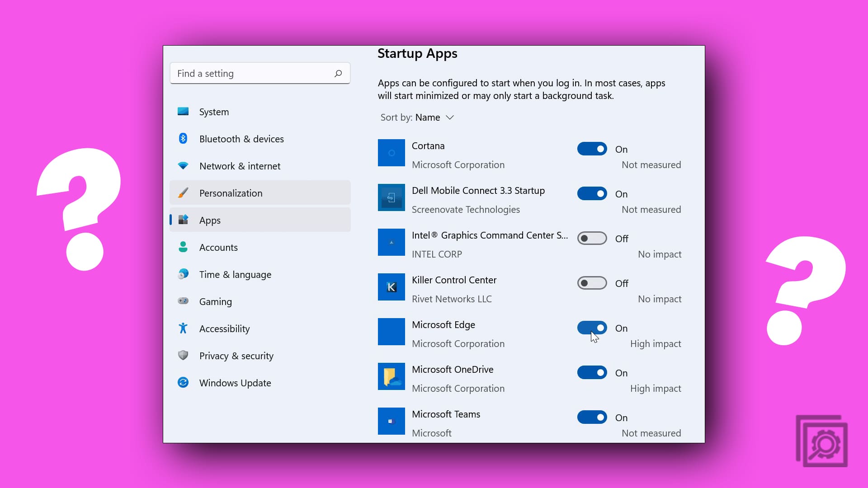Image resolution: width=868 pixels, height=488 pixels.
Task: Click the Privacy & security shield icon
Action: pyautogui.click(x=183, y=356)
